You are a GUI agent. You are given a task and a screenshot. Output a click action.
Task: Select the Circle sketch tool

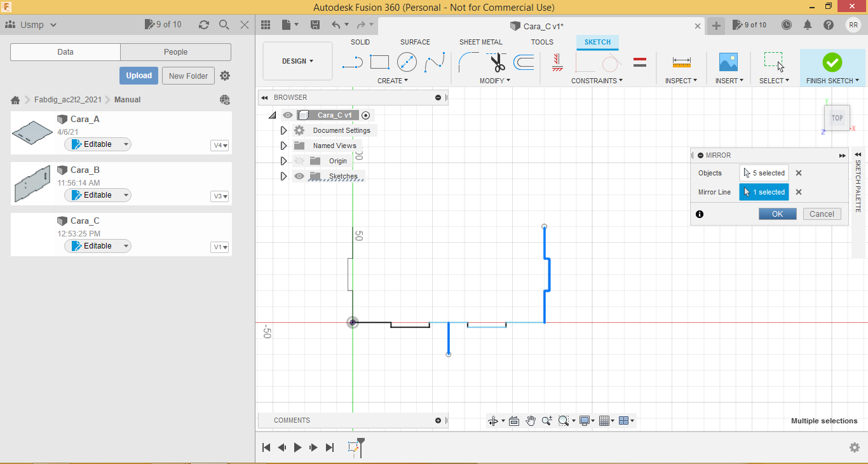407,62
